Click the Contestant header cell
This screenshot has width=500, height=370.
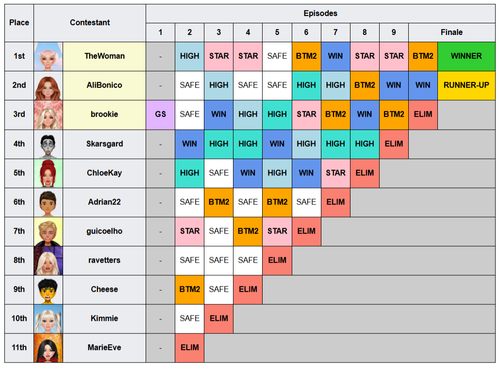tap(90, 23)
